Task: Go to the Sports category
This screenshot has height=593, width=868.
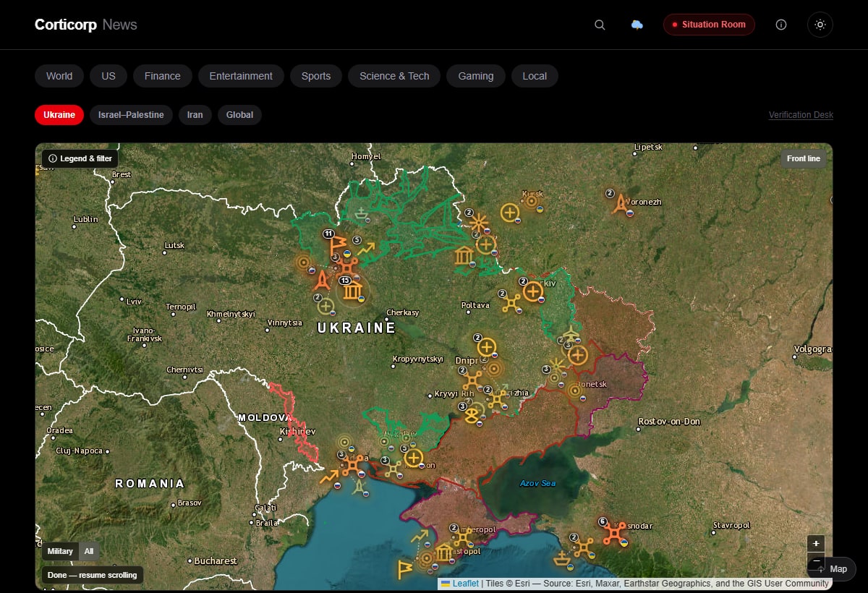Action: coord(316,76)
